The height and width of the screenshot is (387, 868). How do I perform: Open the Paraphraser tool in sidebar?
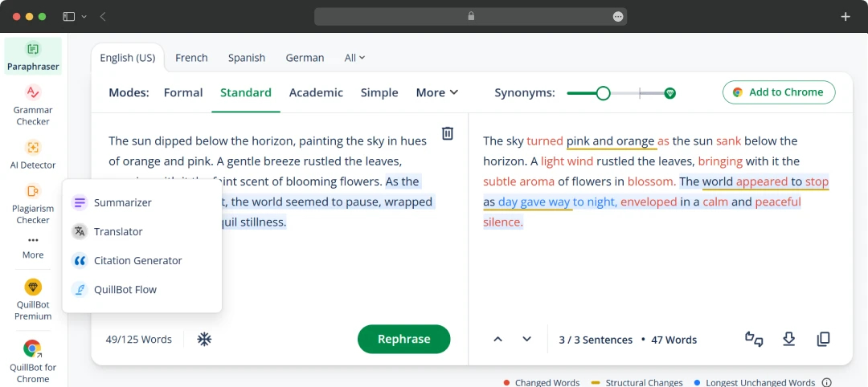33,57
